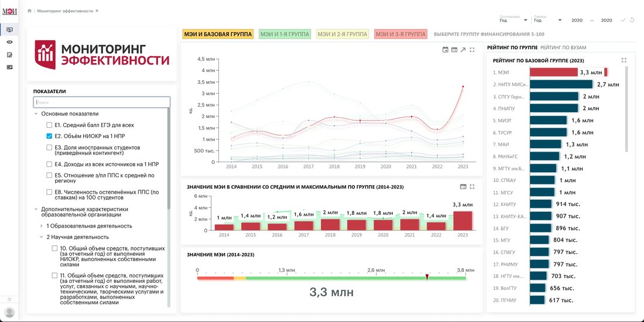Viewport: 644px width, 322px height.
Task: Open the edit note icon in sidebar
Action: pyautogui.click(x=9, y=54)
